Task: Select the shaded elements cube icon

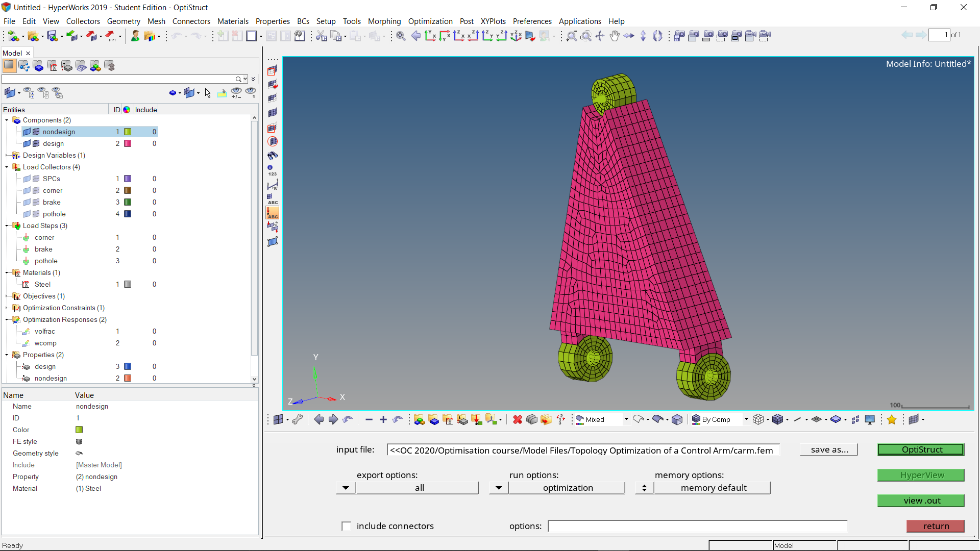Action: 677,419
